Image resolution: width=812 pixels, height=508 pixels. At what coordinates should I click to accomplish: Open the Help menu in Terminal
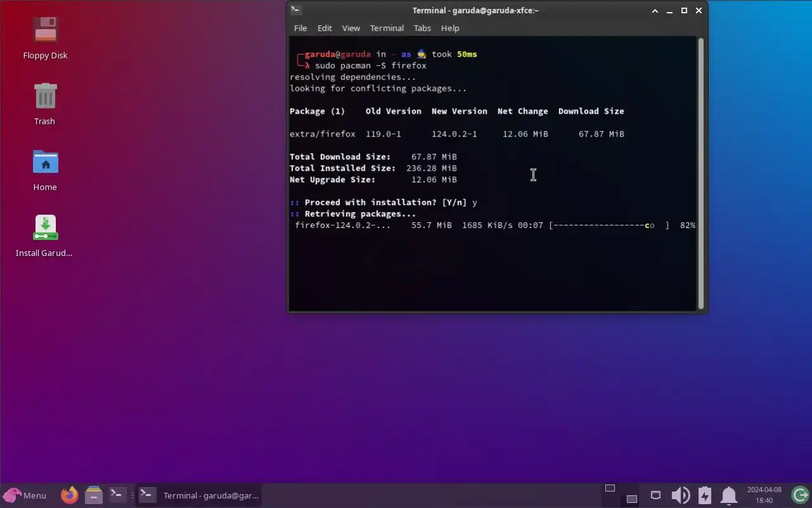(450, 28)
